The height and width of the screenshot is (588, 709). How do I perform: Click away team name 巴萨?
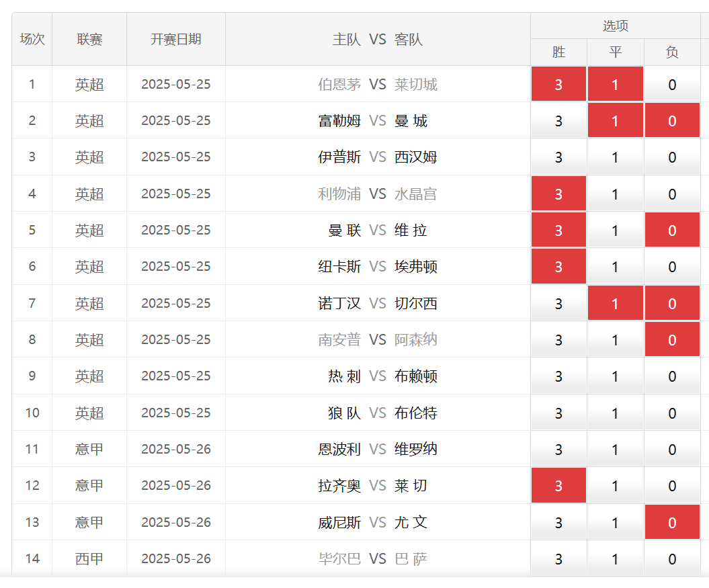tap(411, 558)
